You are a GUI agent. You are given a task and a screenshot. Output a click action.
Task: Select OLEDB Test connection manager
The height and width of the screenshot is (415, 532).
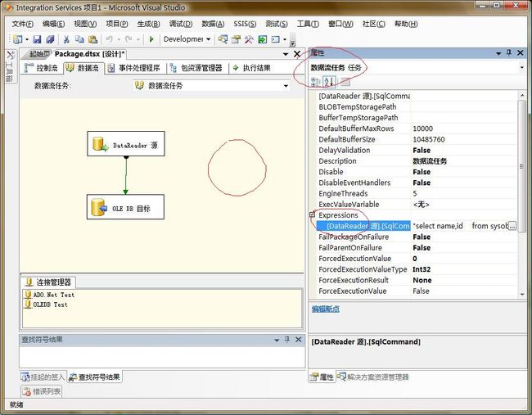coord(47,304)
